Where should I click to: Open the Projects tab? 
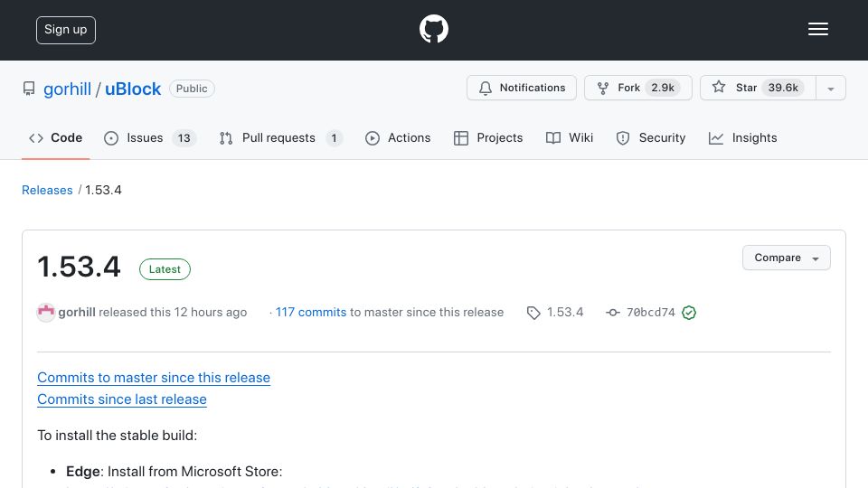487,137
